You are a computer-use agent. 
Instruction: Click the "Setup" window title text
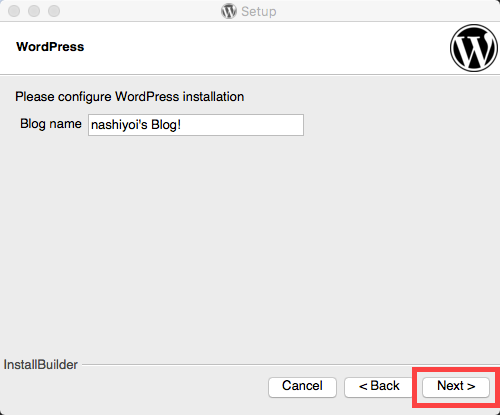[259, 12]
